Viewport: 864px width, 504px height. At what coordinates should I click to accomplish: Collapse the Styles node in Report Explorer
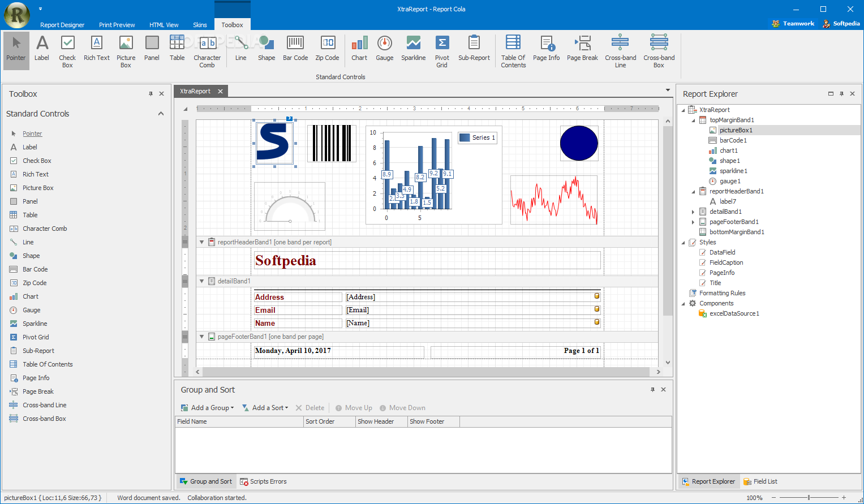pos(683,243)
